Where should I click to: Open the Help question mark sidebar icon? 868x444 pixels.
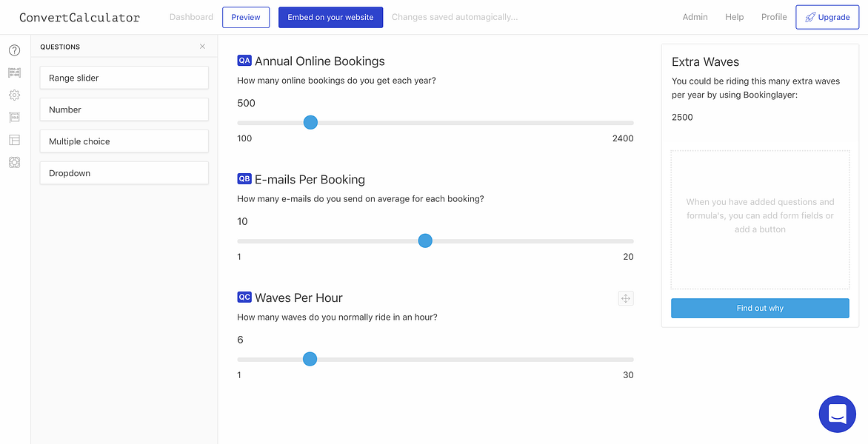pyautogui.click(x=14, y=50)
